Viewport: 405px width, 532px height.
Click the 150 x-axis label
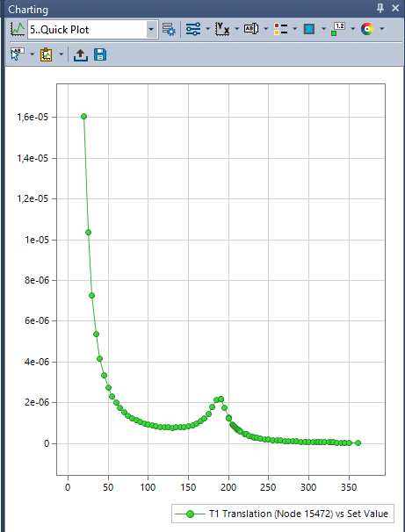click(x=188, y=487)
